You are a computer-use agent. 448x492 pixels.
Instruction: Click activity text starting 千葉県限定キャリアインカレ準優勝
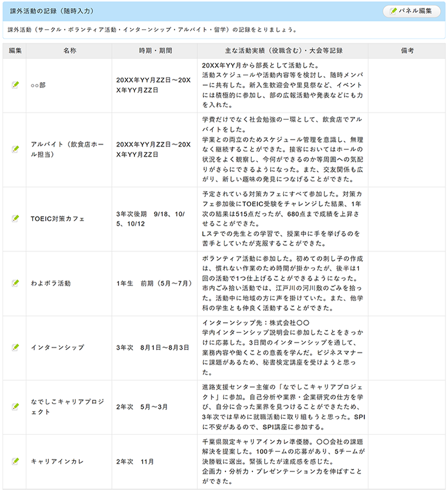click(284, 462)
